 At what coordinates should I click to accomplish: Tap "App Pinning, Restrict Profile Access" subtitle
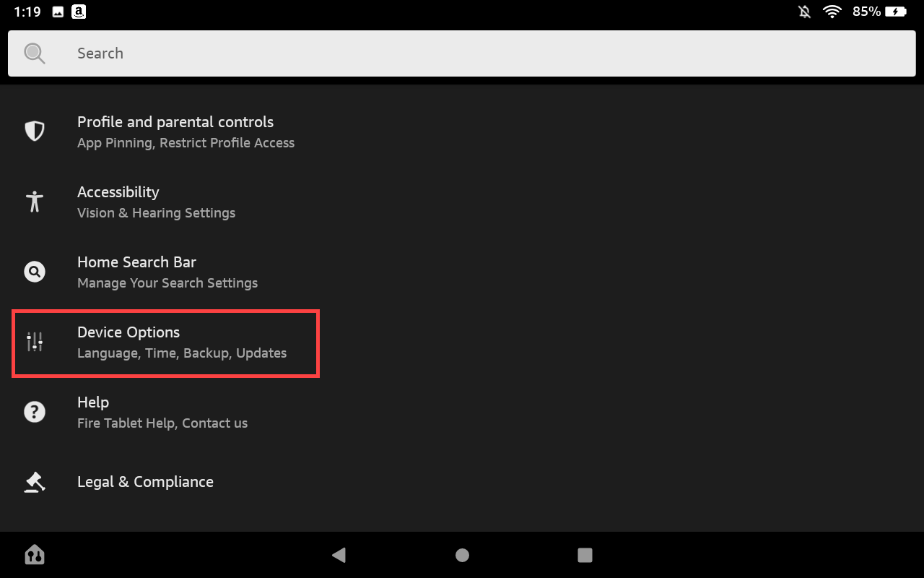click(186, 143)
